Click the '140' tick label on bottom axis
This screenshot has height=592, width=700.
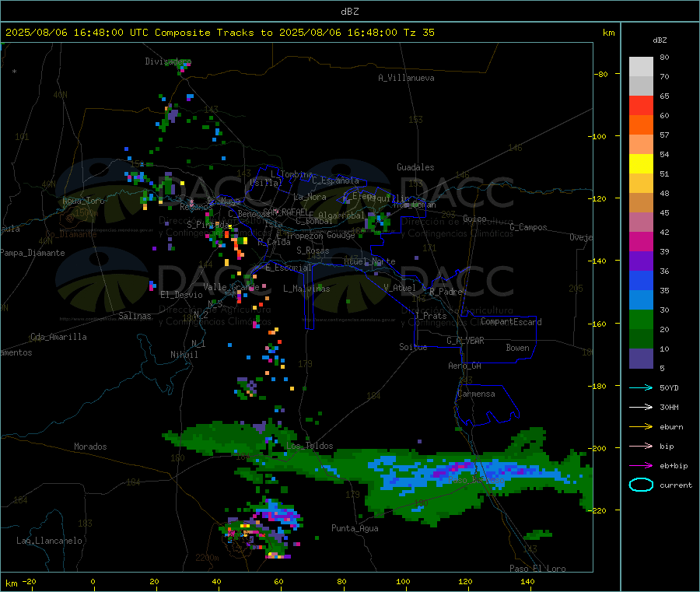[x=527, y=581]
